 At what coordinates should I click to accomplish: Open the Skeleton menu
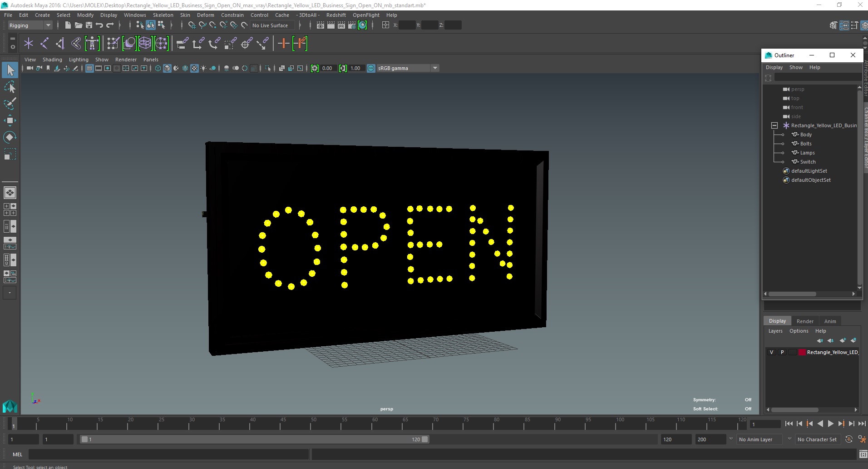coord(163,15)
